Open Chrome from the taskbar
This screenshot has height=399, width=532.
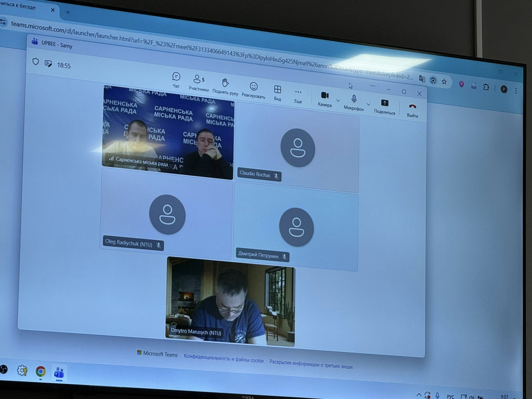point(41,371)
